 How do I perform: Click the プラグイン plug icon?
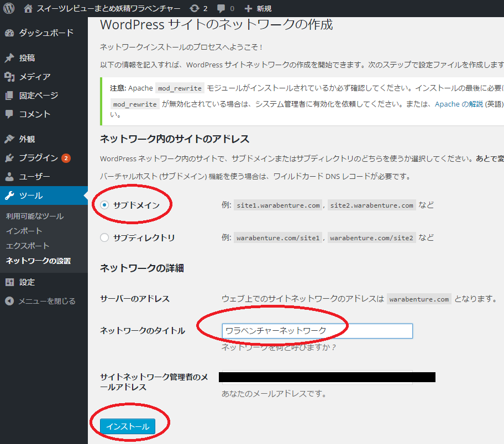pyautogui.click(x=9, y=158)
